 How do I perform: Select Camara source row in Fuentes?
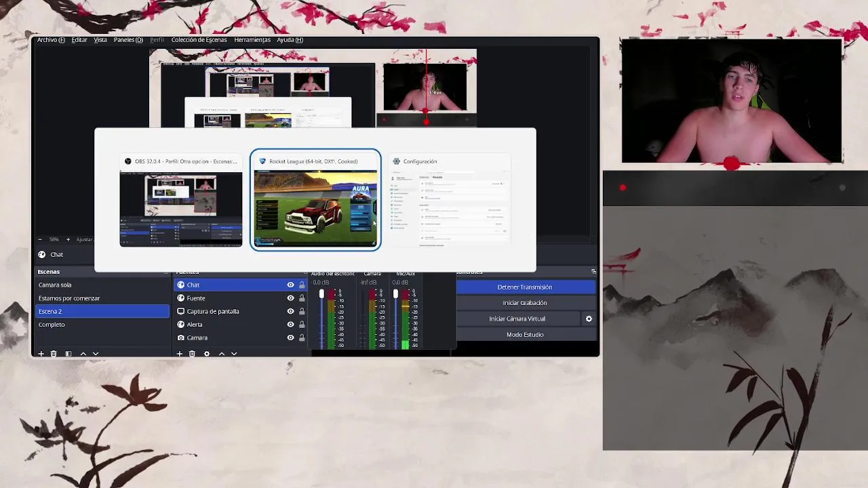pyautogui.click(x=241, y=338)
